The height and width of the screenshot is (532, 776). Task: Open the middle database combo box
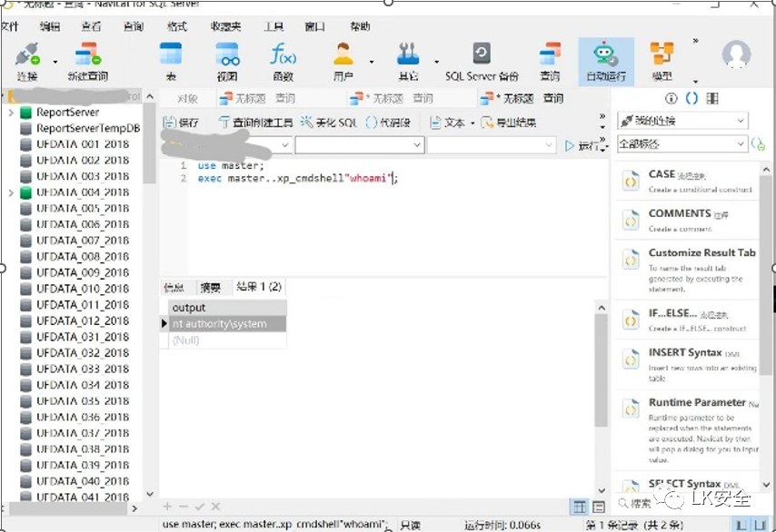coord(360,145)
